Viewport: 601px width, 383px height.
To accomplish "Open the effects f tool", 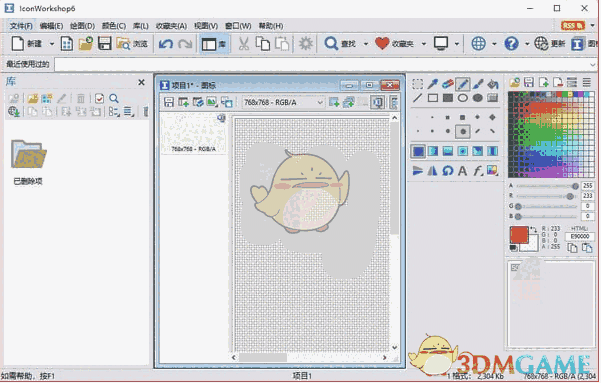I will pyautogui.click(x=478, y=170).
